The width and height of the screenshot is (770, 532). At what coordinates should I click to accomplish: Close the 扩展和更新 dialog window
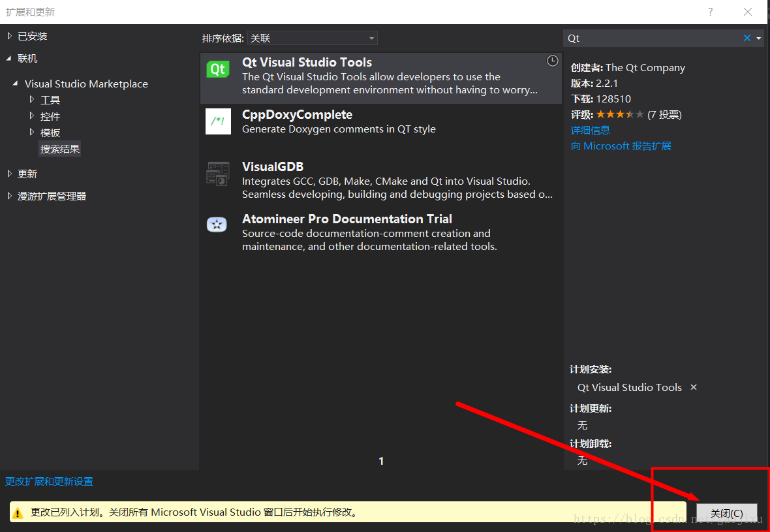pyautogui.click(x=747, y=12)
